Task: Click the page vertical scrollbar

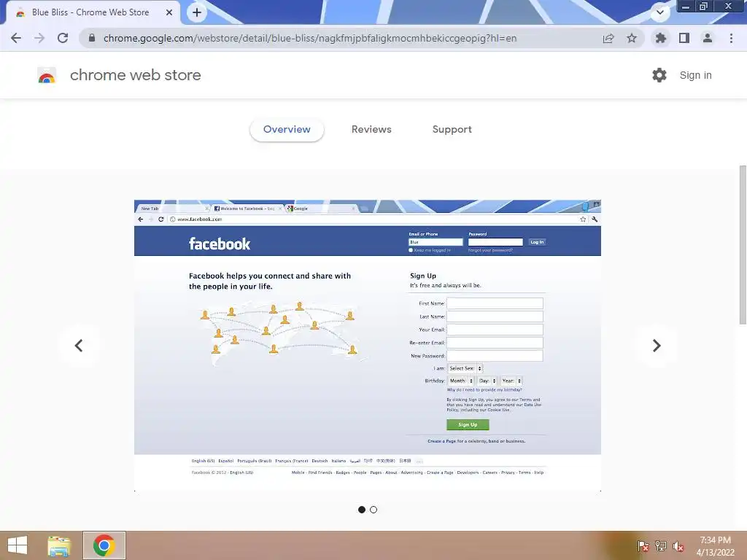Action: (x=743, y=245)
